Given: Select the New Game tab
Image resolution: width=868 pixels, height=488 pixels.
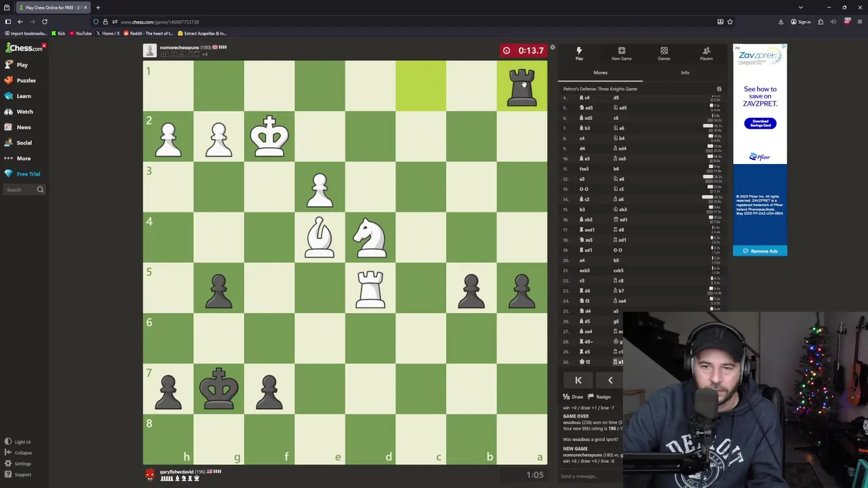Looking at the screenshot, I should (x=621, y=54).
